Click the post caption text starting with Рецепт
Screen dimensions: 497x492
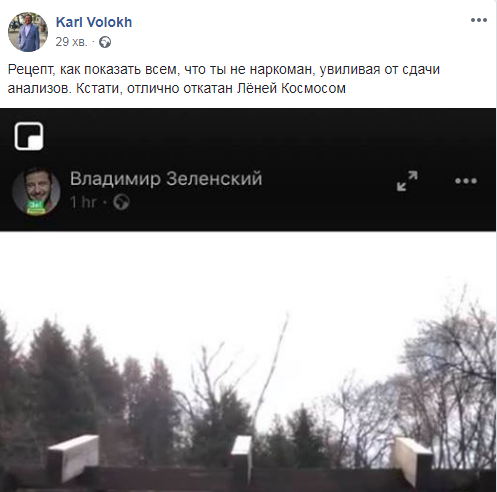tap(224, 79)
